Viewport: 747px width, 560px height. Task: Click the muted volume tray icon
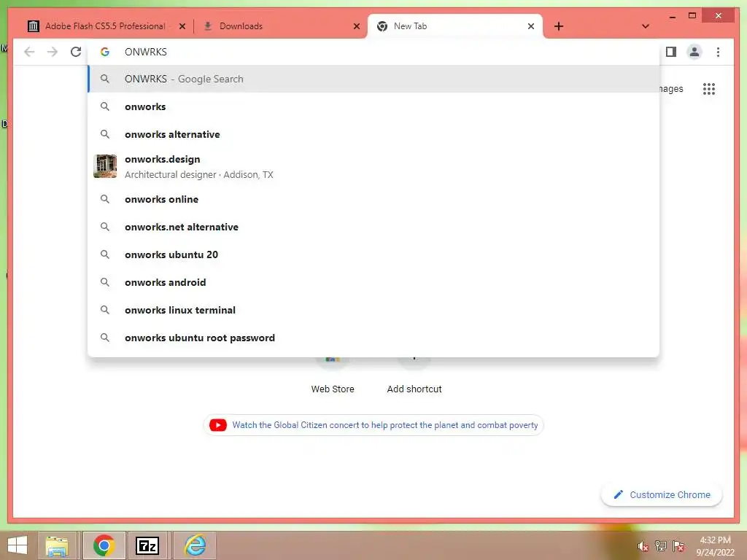(x=643, y=546)
